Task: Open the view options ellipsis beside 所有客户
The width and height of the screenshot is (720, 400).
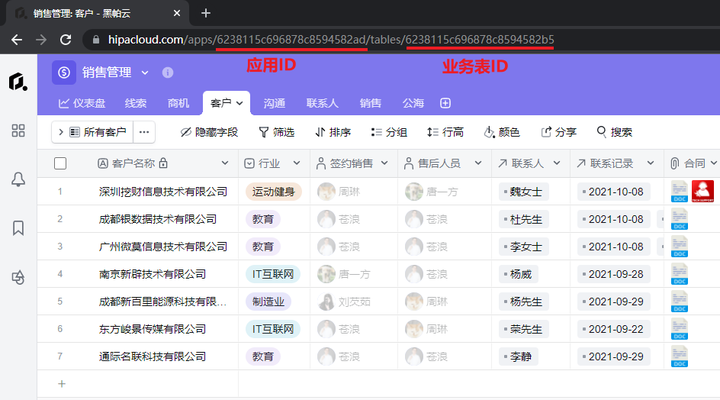Action: [x=144, y=132]
